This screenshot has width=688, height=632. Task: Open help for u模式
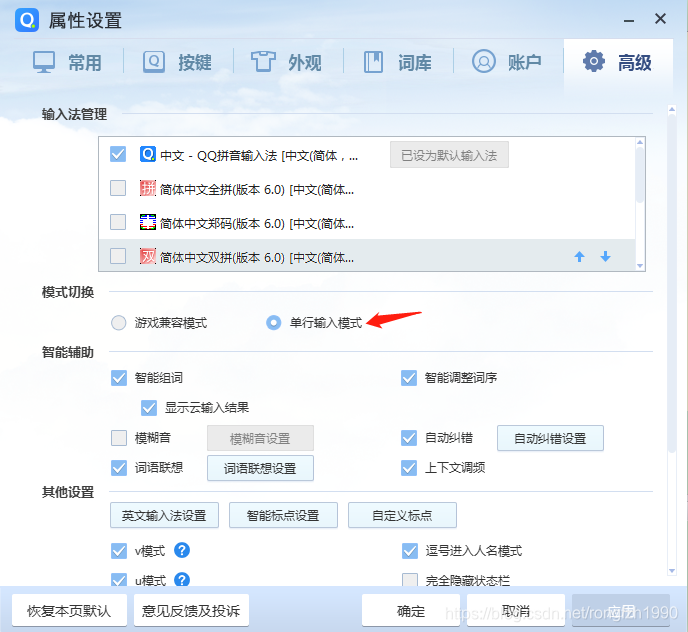[x=182, y=580]
